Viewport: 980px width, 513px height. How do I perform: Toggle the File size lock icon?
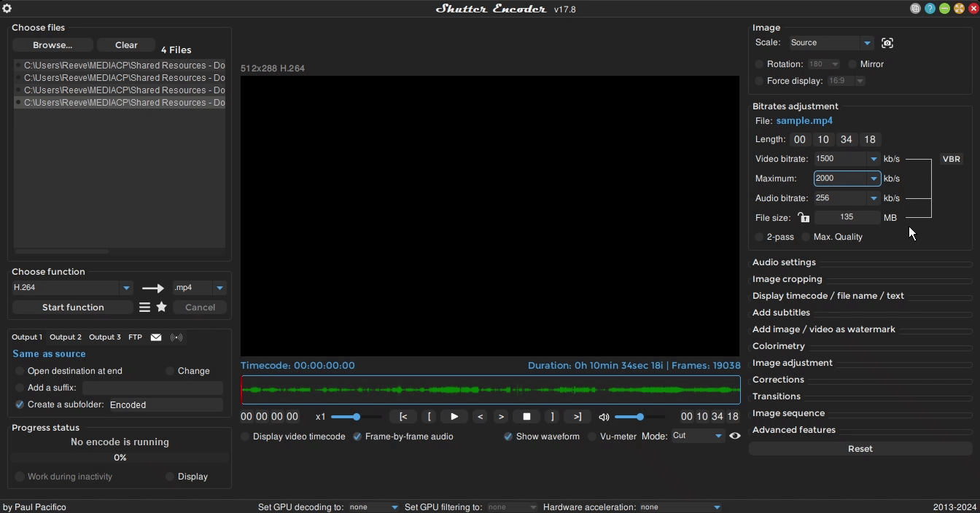[x=803, y=217]
